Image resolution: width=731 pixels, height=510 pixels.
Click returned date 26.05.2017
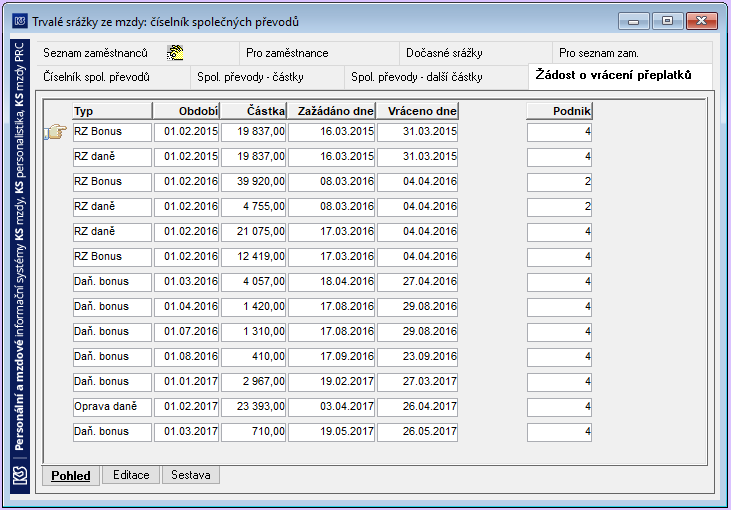pyautogui.click(x=417, y=432)
